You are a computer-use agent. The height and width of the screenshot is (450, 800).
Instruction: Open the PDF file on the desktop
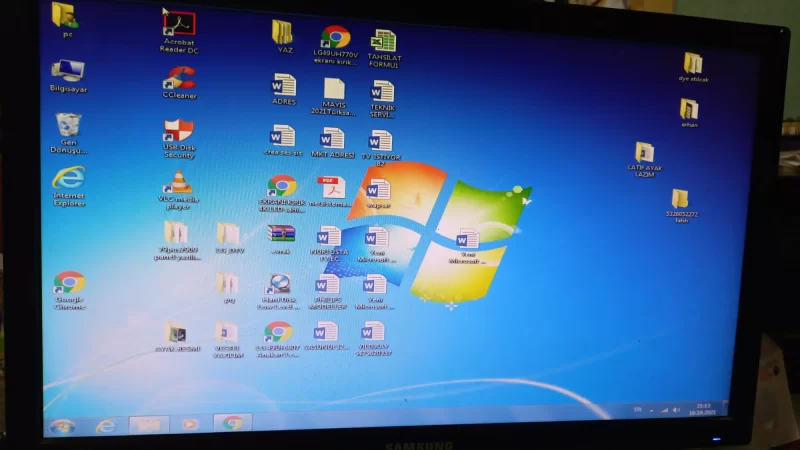[331, 192]
